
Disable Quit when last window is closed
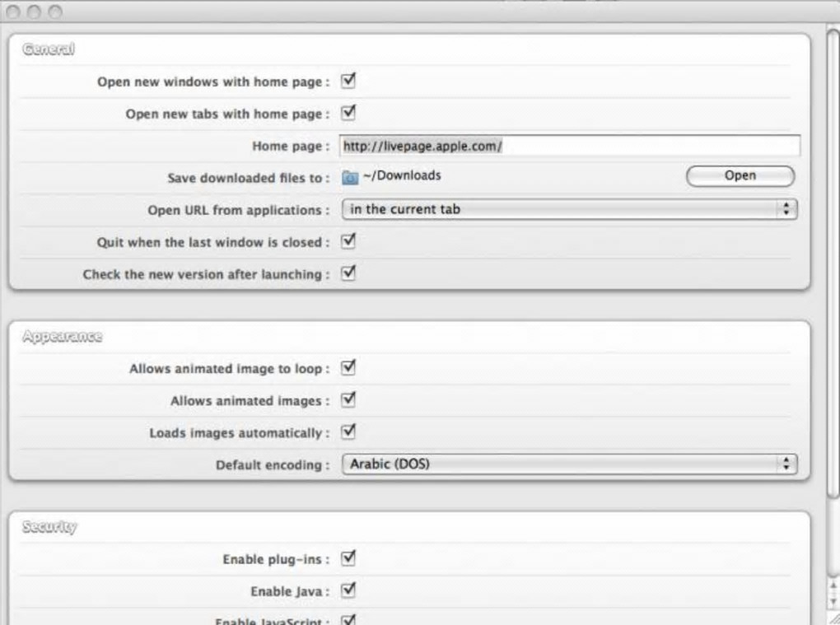click(x=348, y=241)
